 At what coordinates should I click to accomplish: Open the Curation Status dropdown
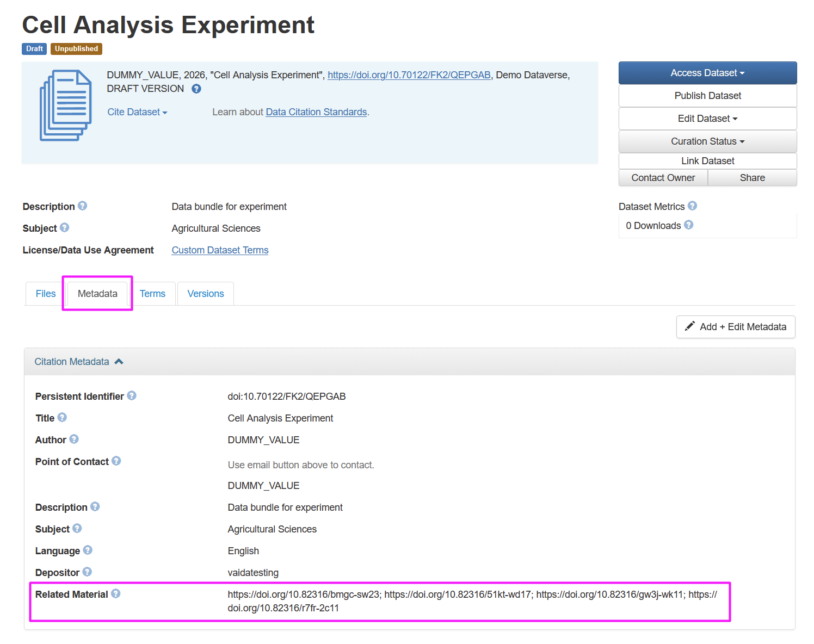(707, 141)
